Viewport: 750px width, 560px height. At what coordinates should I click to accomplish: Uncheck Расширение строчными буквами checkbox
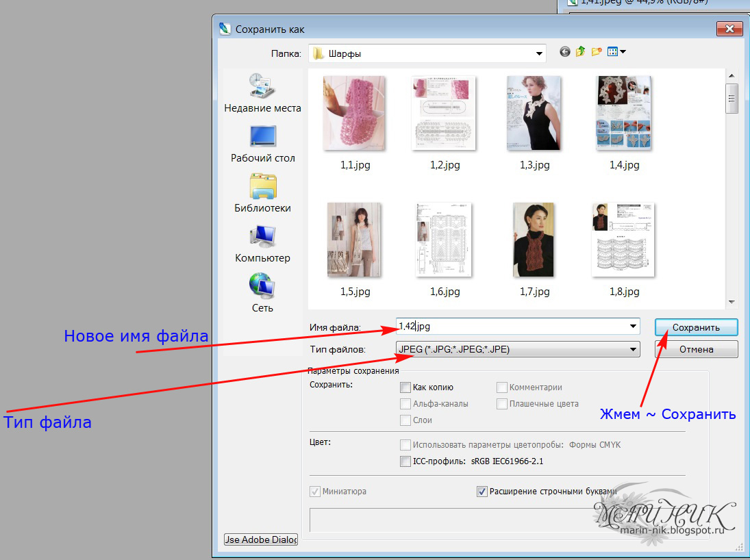tap(482, 491)
